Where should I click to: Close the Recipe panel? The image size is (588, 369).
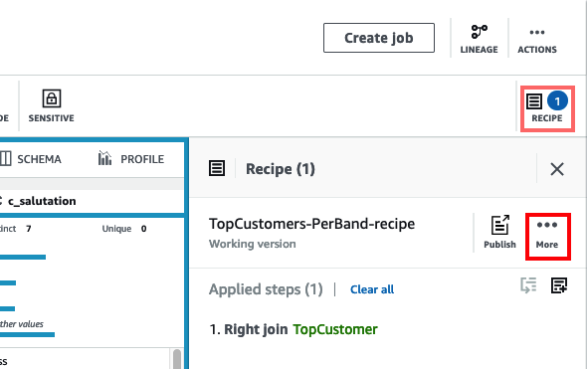pos(557,169)
